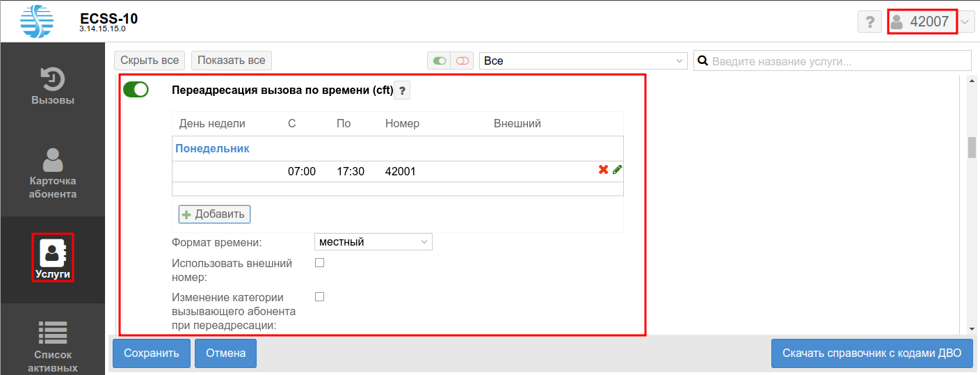Screen dimensions: 980x375
Task: Show only enabled services filter icon
Action: pyautogui.click(x=439, y=61)
